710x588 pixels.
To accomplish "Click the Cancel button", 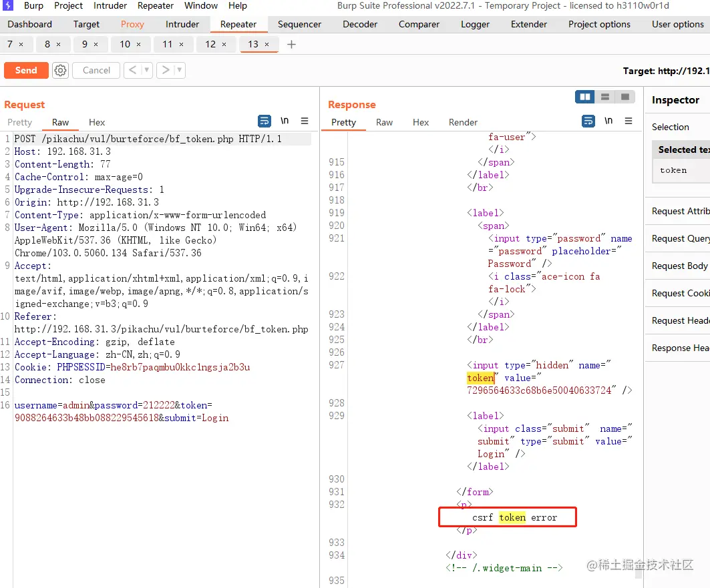I will [96, 70].
